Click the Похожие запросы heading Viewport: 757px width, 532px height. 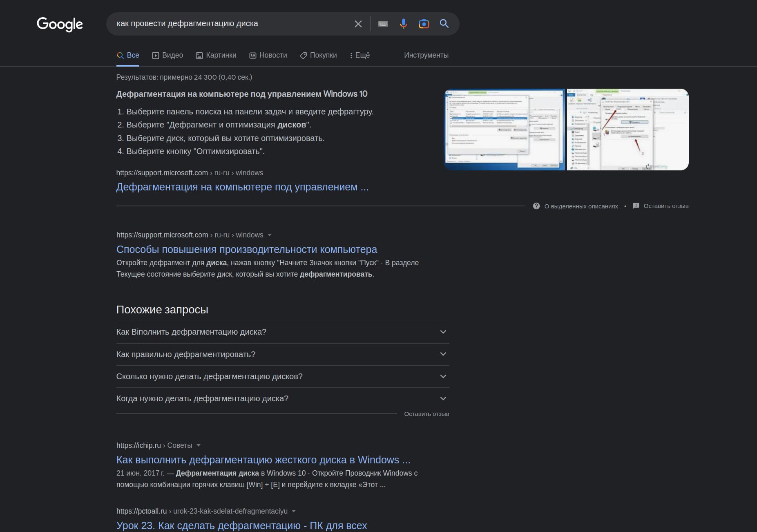pos(162,310)
